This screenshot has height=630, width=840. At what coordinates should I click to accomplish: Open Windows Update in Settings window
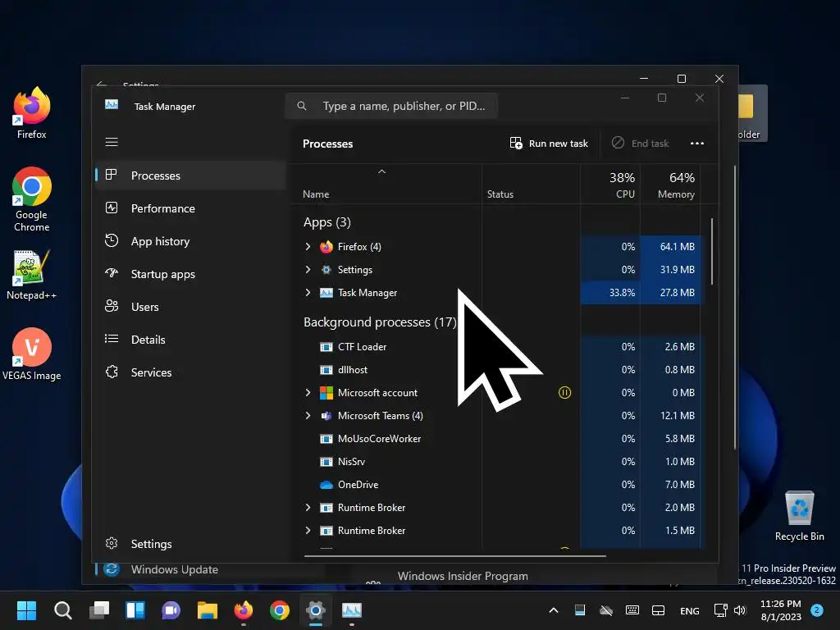[x=175, y=569]
